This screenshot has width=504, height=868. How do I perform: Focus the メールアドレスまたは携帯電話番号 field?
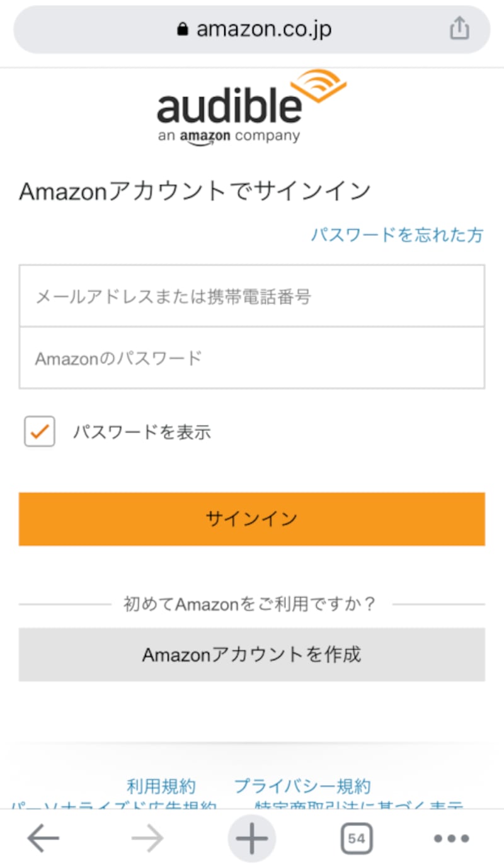[x=251, y=296]
